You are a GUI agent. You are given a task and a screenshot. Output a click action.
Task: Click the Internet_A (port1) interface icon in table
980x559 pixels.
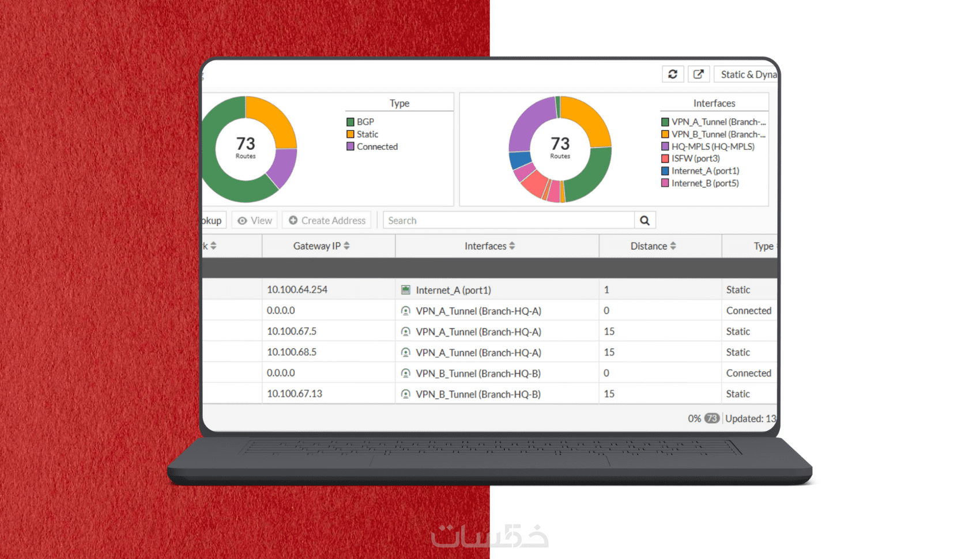[x=406, y=290]
